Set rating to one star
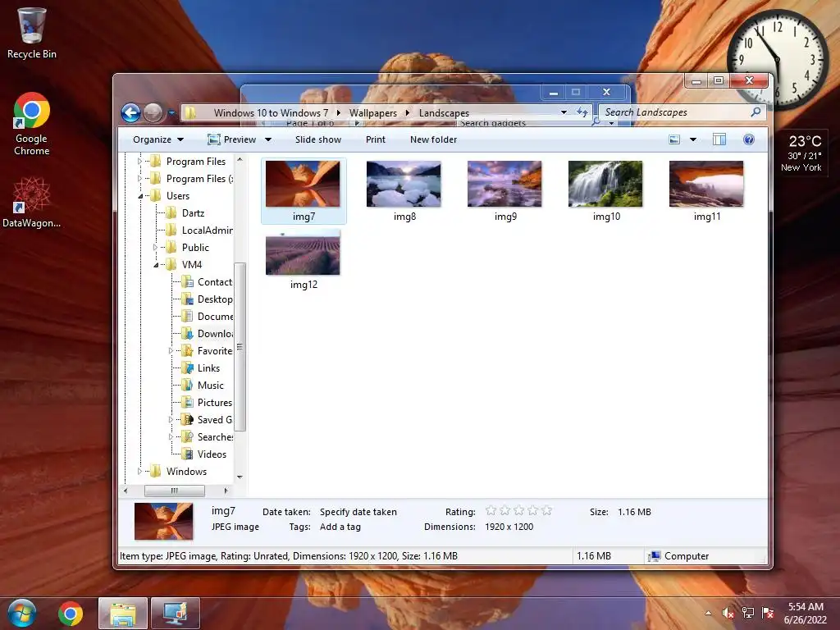The image size is (840, 630). [x=491, y=510]
